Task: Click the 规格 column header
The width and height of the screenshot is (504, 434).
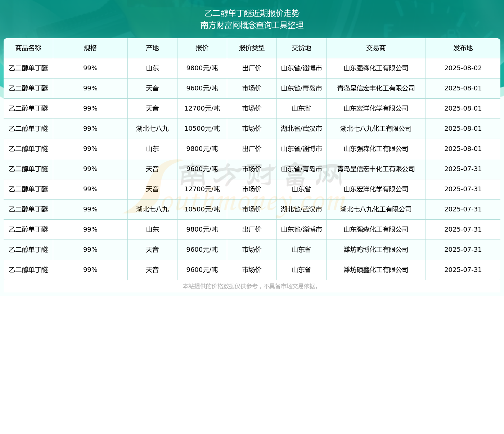Action: click(90, 48)
